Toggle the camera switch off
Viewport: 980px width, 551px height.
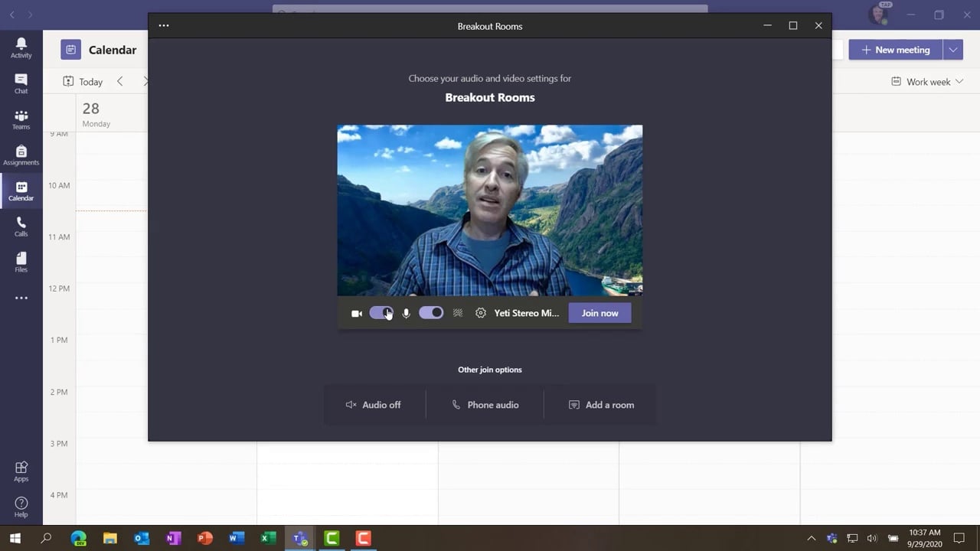[381, 313]
